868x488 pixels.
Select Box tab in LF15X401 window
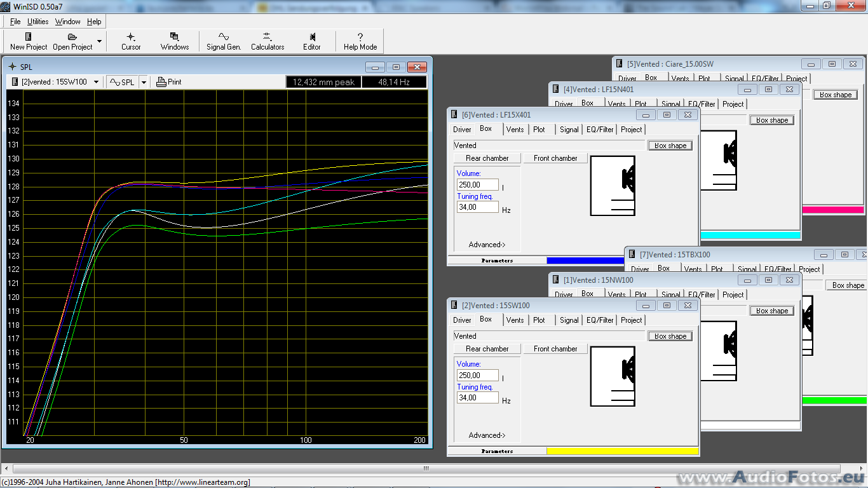pos(486,128)
